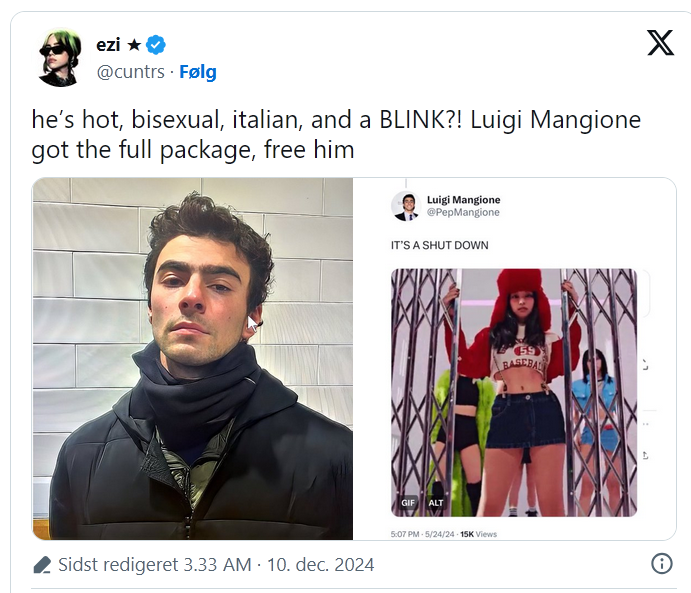The image size is (691, 593).
Task: Click the star icon after the name ezi
Action: pyautogui.click(x=134, y=44)
